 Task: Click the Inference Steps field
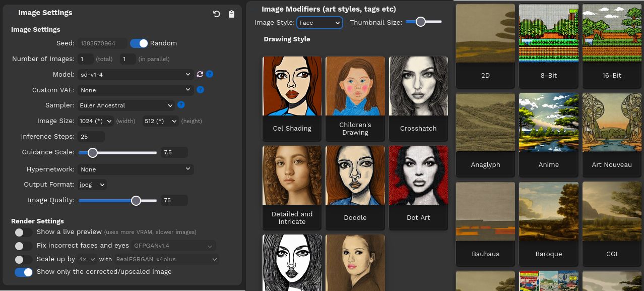point(91,137)
